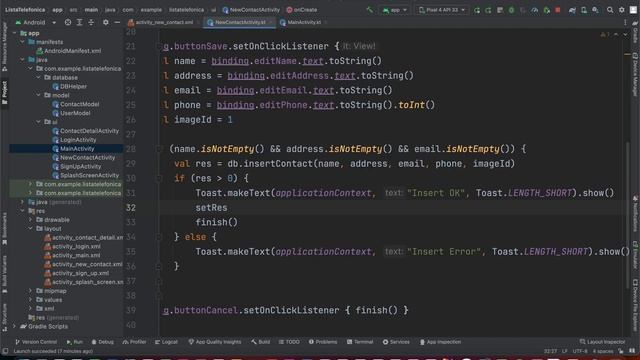Open the Terminal tool window

[x=360, y=342]
